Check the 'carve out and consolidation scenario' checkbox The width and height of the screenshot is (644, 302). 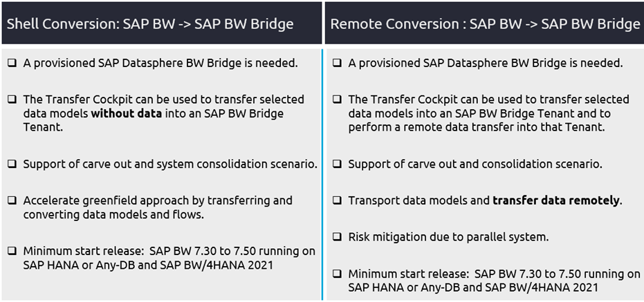337,164
